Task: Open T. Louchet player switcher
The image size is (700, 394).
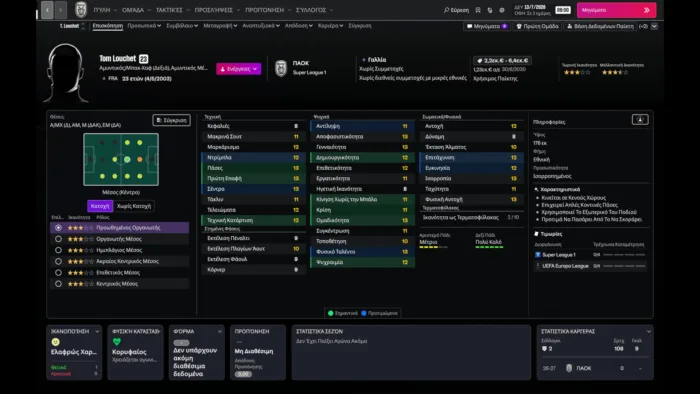Action: click(x=72, y=26)
